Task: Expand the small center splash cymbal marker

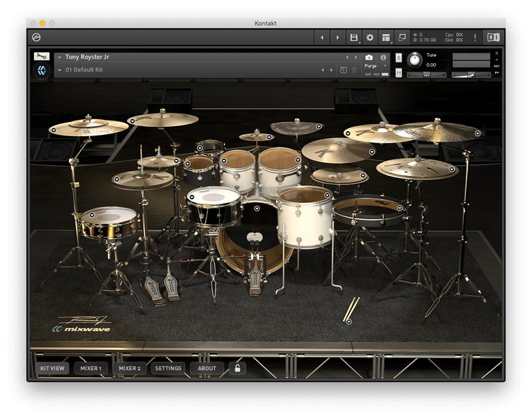Action: pos(269,137)
